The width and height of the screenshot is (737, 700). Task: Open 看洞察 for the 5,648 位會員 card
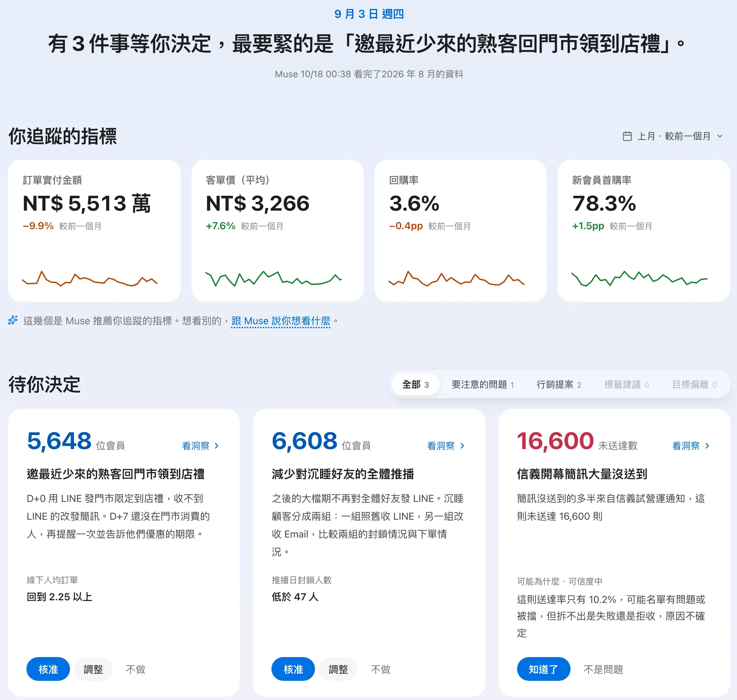pyautogui.click(x=200, y=445)
